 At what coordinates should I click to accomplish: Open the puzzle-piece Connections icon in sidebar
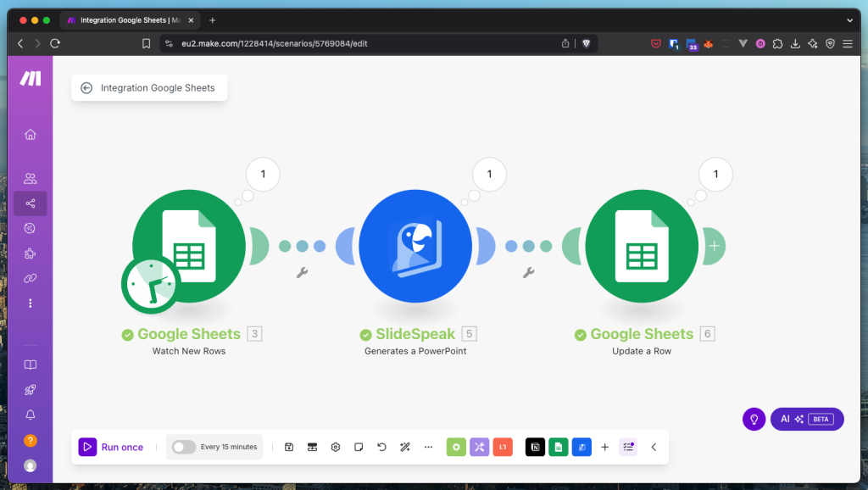click(31, 253)
